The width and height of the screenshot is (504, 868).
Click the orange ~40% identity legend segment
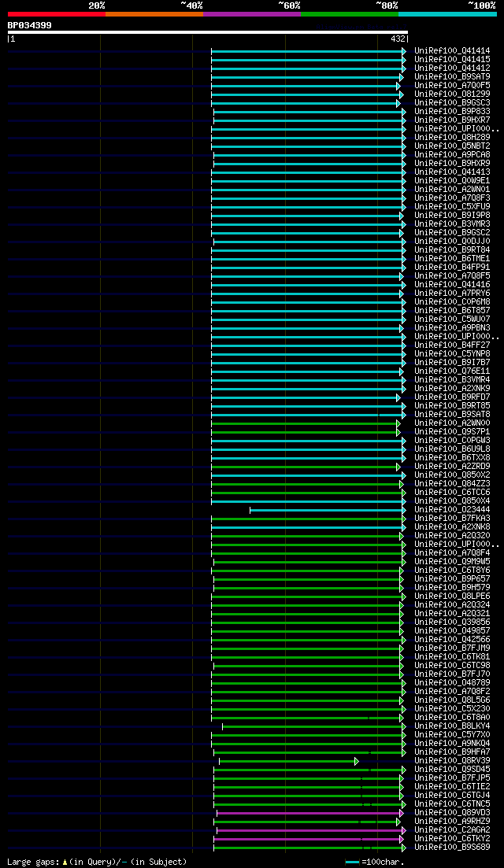click(x=154, y=14)
